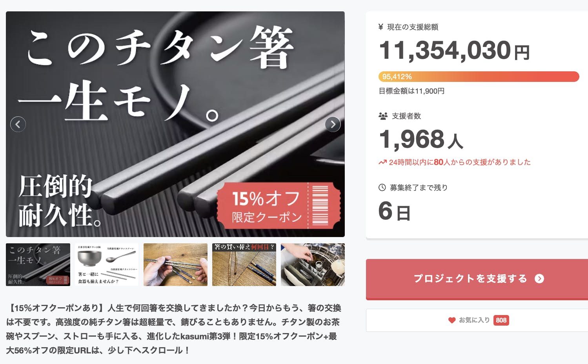Screen dimensions: 588x364
Task: Click the clock icon near 募集終了まで残り
Action: [x=382, y=188]
